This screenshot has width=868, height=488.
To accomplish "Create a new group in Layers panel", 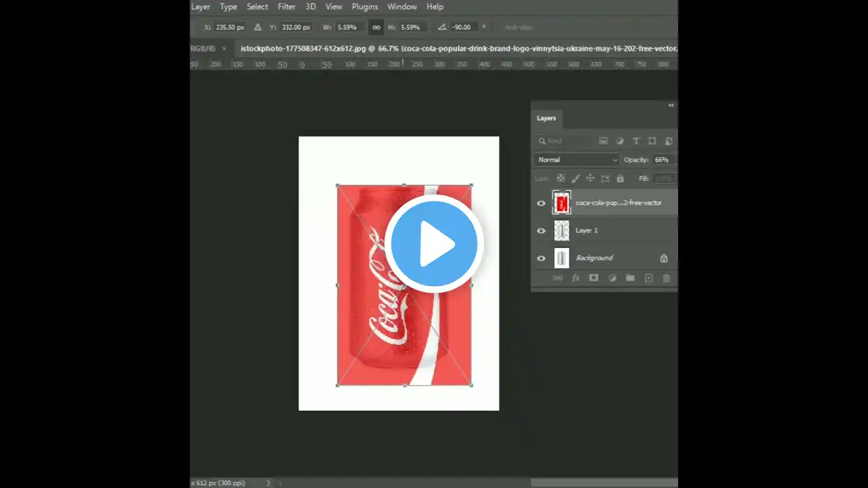I will click(x=630, y=278).
